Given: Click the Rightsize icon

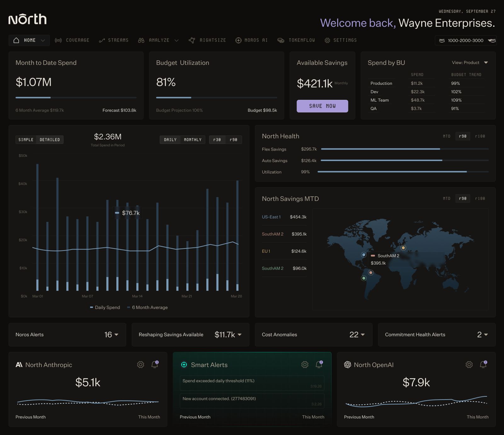Looking at the screenshot, I should click(192, 40).
